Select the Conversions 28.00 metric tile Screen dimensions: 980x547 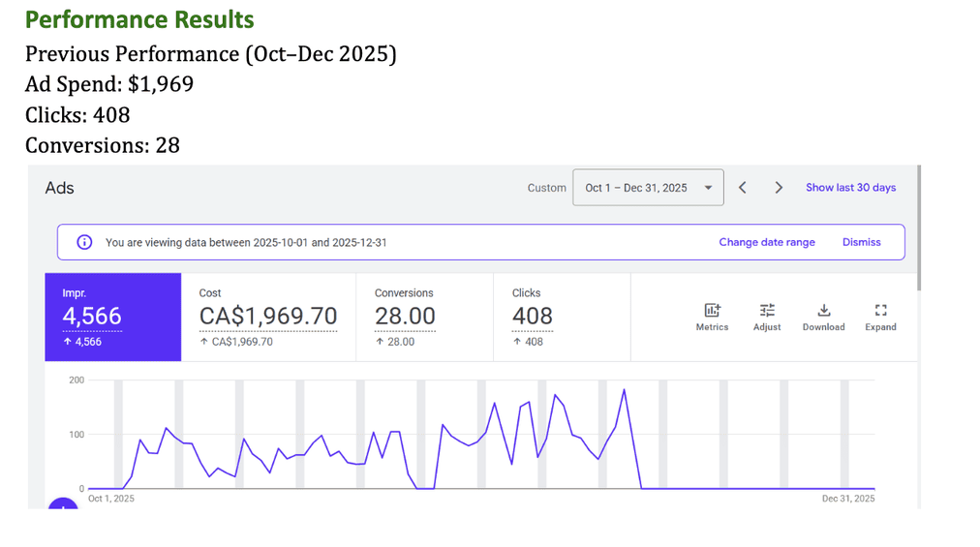pos(425,317)
